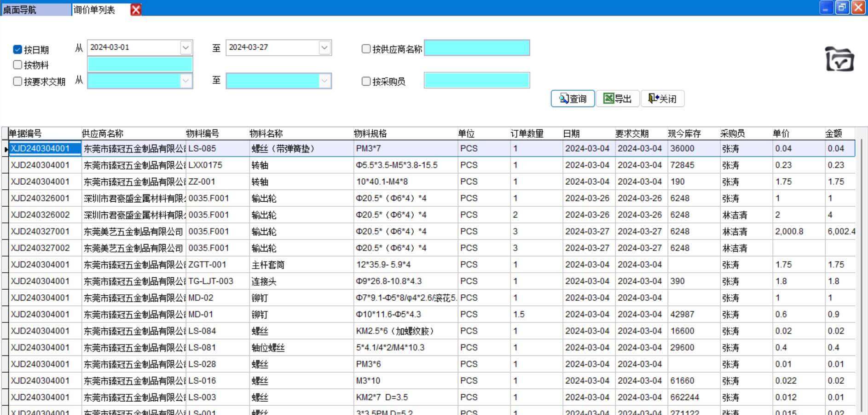
Task: Enable the 按供应商名称 filter checkbox
Action: click(x=366, y=49)
